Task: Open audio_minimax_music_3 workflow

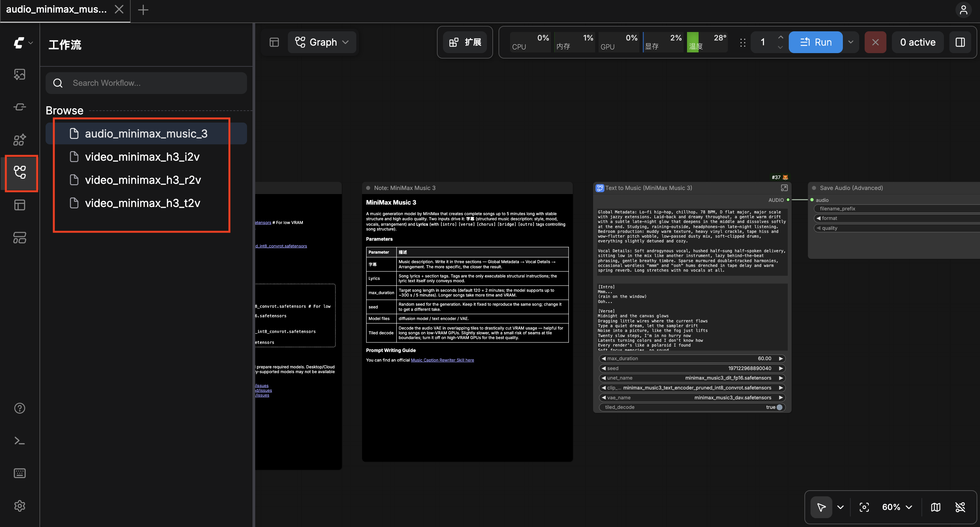Action: [x=146, y=133]
